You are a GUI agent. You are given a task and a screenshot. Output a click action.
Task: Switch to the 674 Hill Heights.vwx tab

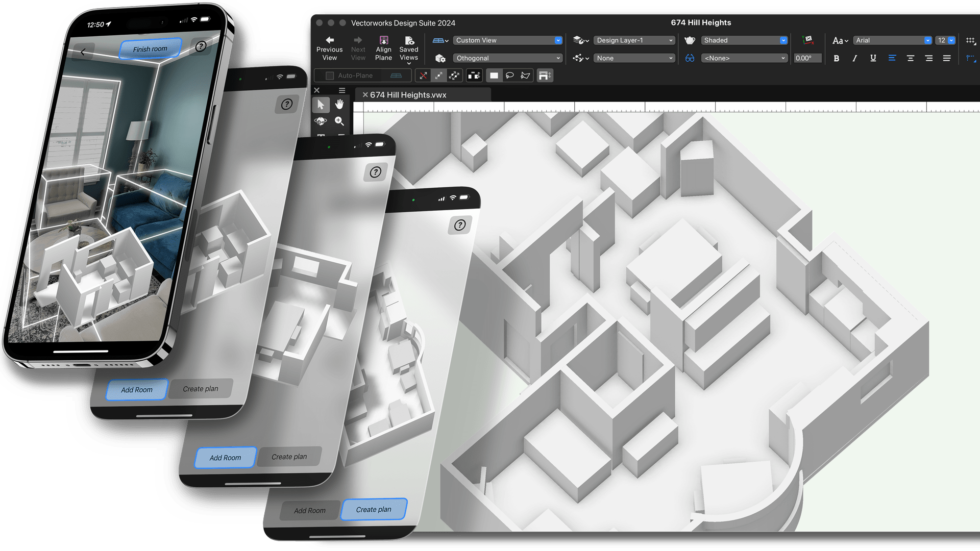[x=408, y=95]
